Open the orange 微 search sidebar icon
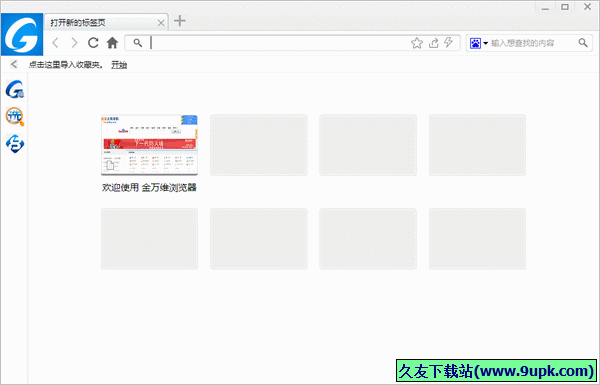Screen dimensions: 600x385 coord(15,116)
